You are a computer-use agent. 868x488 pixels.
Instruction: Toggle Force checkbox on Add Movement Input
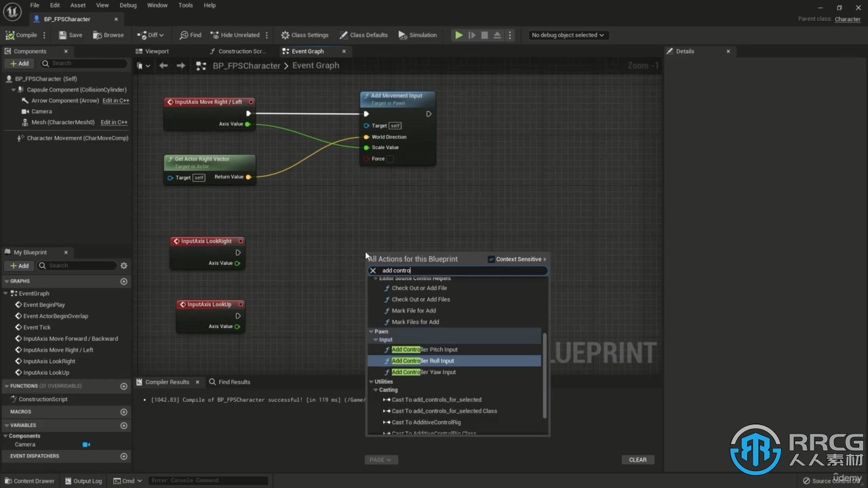click(x=390, y=159)
